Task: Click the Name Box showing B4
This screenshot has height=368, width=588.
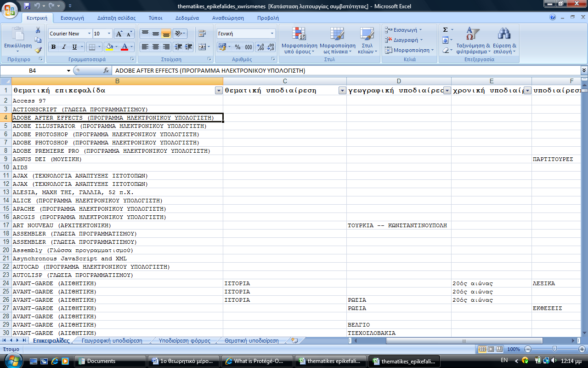Action: [33, 70]
